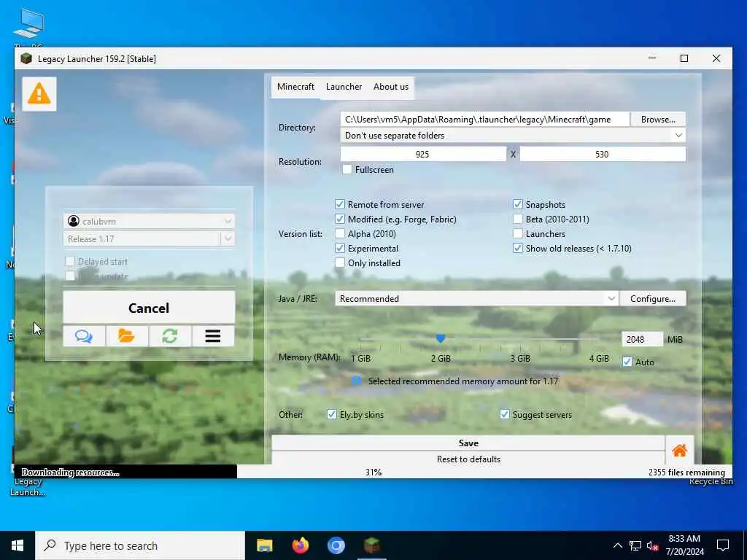Click the green refresh arrows icon

tap(170, 336)
